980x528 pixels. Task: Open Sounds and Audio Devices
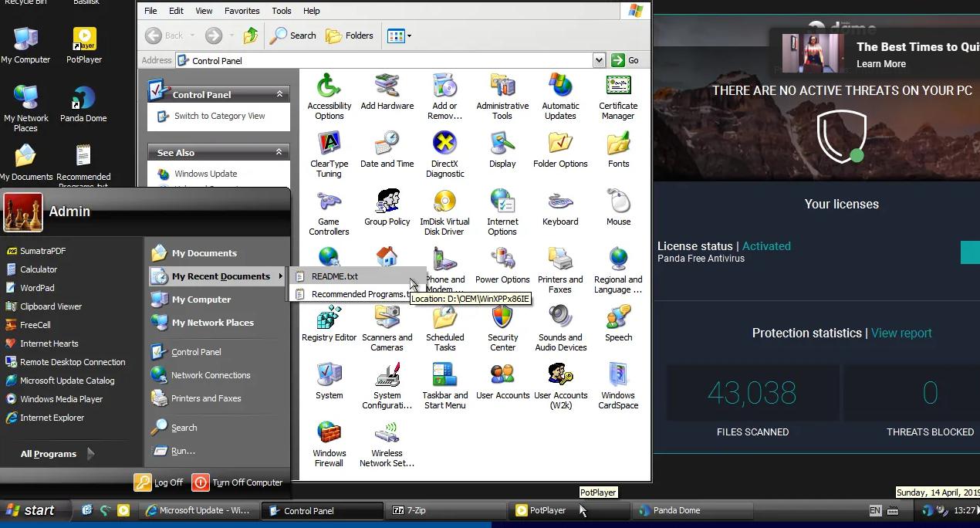[x=560, y=328]
